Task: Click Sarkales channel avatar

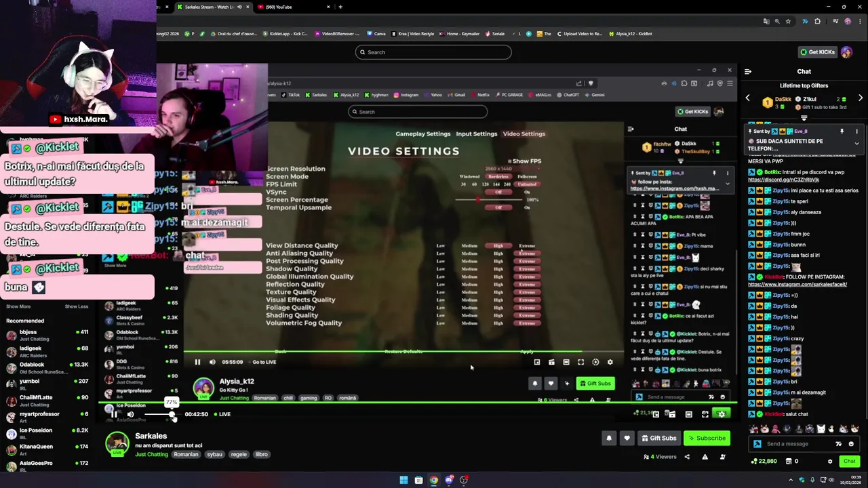Action: point(117,443)
